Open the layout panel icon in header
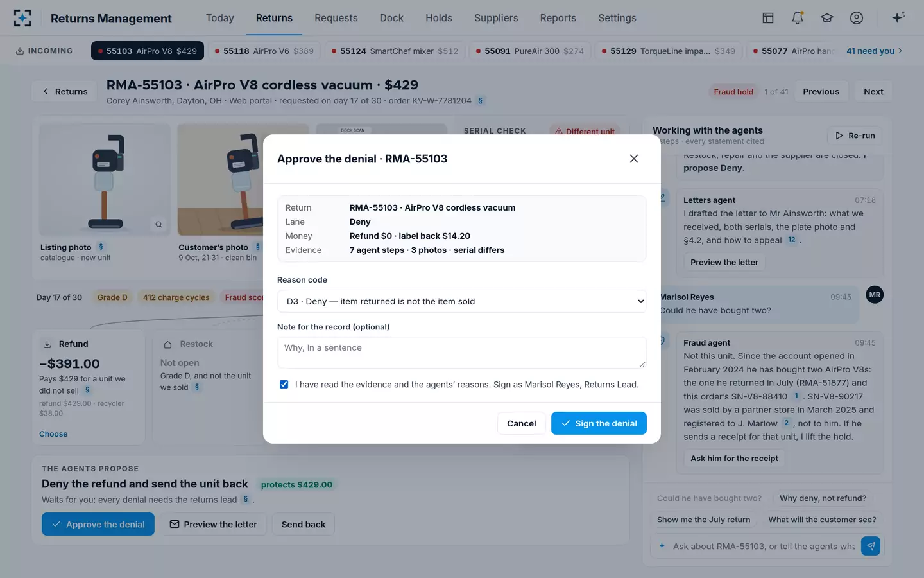Screen dimensions: 924x578 click(768, 18)
